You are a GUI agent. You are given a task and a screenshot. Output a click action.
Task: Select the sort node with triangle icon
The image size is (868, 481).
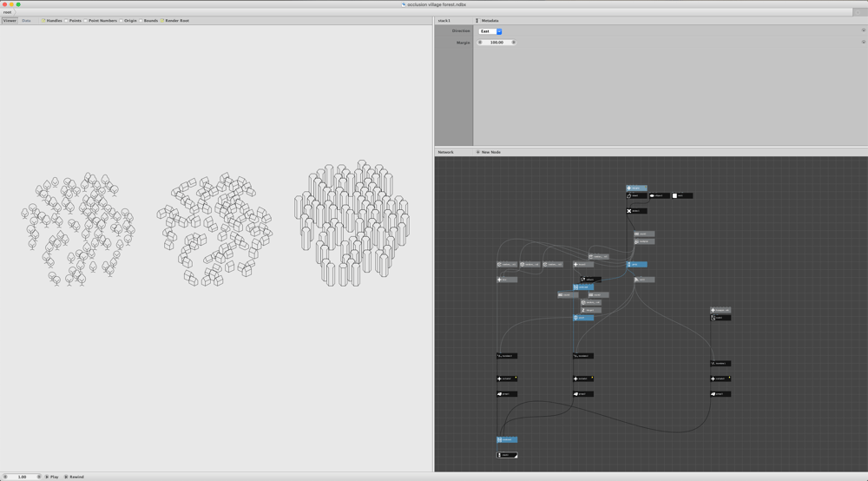coord(644,280)
